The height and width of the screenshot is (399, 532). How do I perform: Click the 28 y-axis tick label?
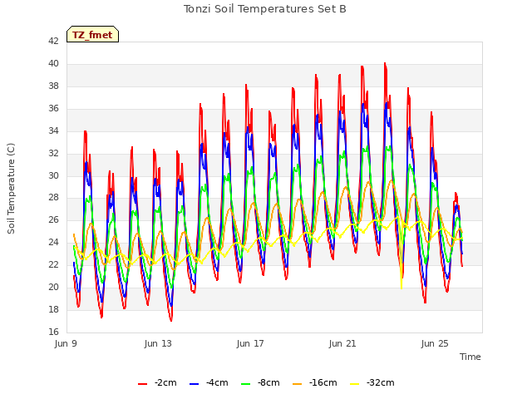53,198
